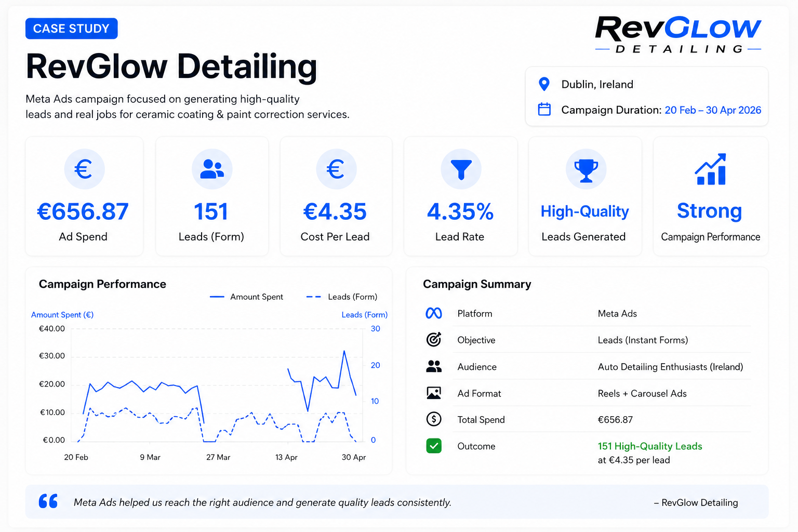The height and width of the screenshot is (532, 798).
Task: Click the 30 Apr x-axis label
Action: click(354, 457)
